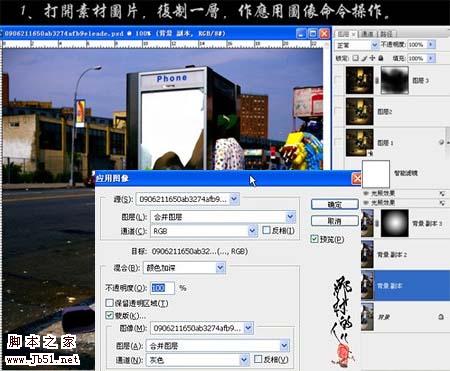
Task: Select the 图层 3 layer mask thumbnail
Action: click(395, 80)
